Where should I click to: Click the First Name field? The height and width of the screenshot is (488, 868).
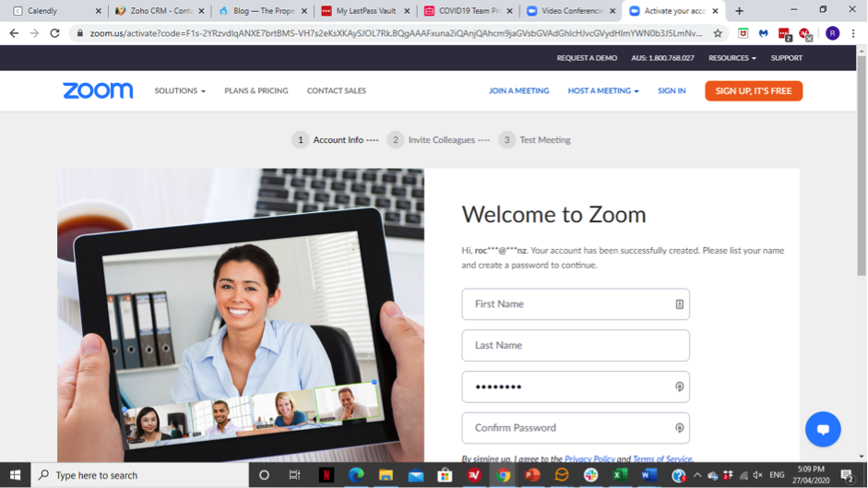[576, 304]
